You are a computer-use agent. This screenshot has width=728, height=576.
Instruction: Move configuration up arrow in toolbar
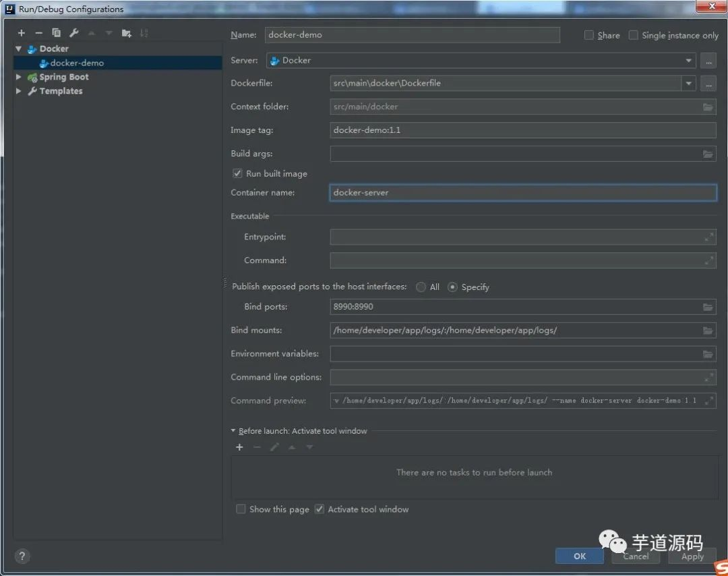click(x=92, y=33)
